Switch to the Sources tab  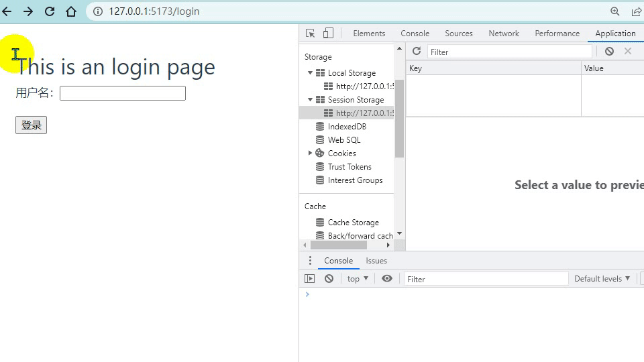[x=459, y=34]
